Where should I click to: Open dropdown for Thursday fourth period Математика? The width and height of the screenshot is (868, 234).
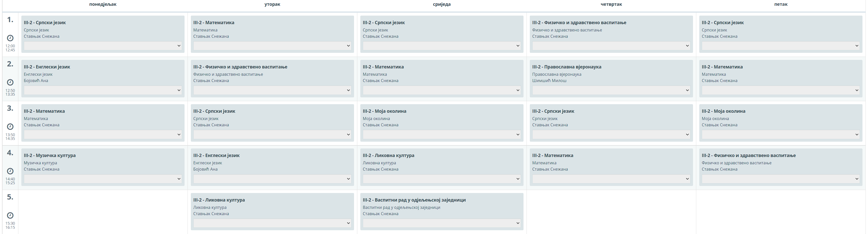pyautogui.click(x=611, y=179)
